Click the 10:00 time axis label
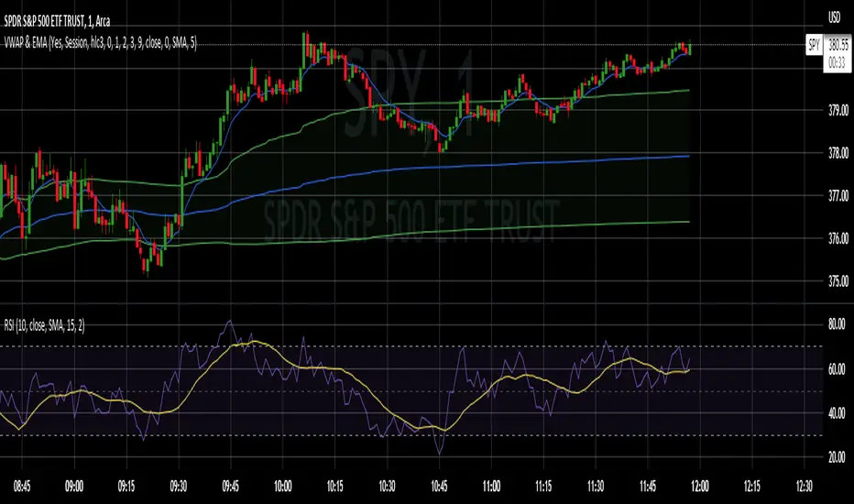 (282, 486)
